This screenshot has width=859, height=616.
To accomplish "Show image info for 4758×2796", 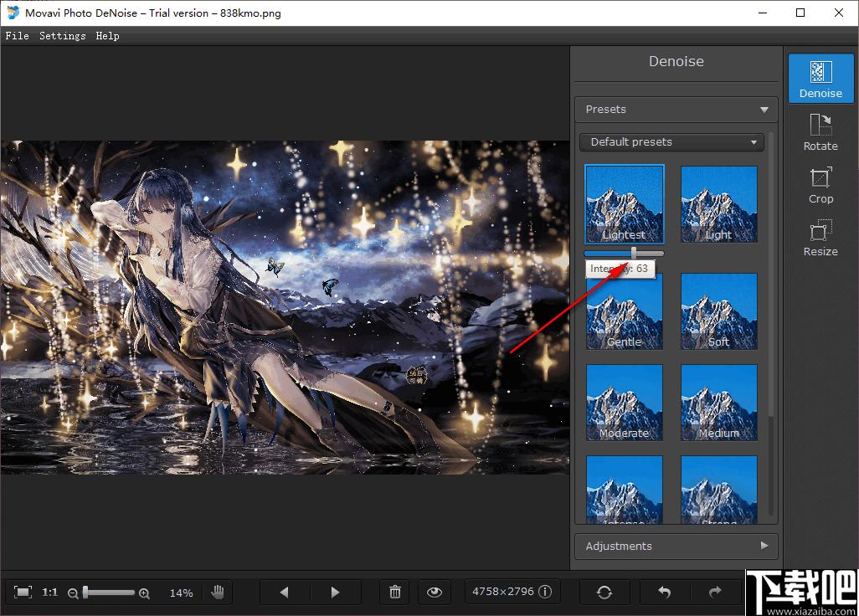I will point(545,592).
